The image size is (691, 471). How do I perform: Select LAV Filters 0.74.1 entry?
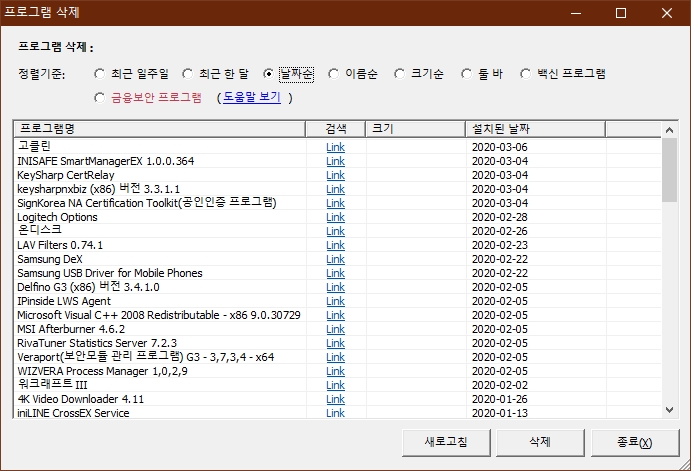337,245
